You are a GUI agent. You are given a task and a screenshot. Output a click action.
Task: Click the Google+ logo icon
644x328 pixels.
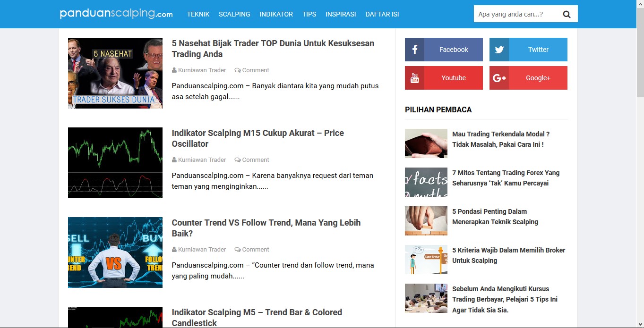499,78
